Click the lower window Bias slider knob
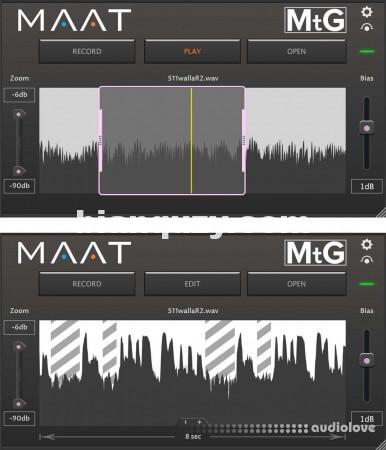386x450 pixels. (x=367, y=361)
